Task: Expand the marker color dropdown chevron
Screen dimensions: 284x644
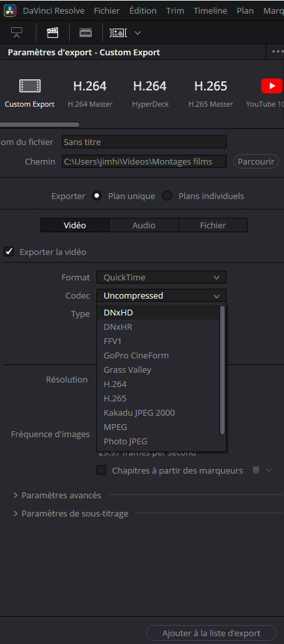Action: pyautogui.click(x=269, y=470)
